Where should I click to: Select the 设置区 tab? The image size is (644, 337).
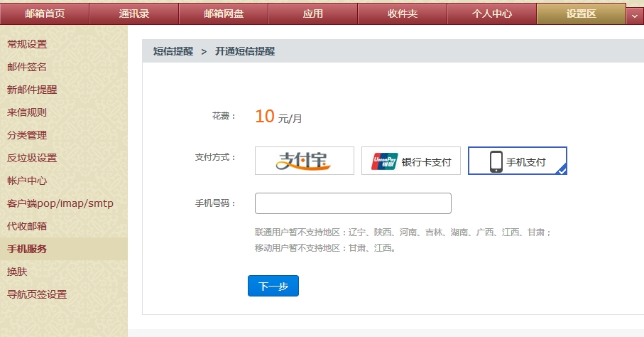point(581,14)
